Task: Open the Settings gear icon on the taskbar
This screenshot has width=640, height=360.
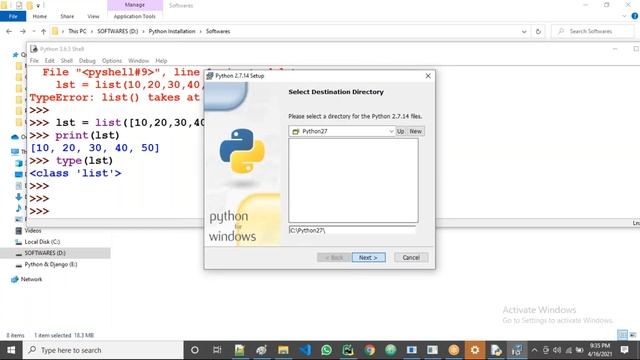Action: click(x=475, y=350)
